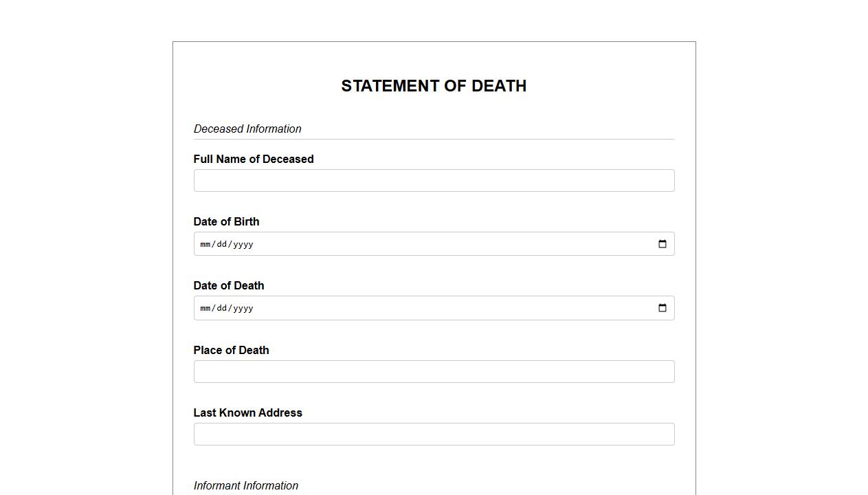Click the "STATEMENT OF DEATH" title
This screenshot has height=495, width=868.
[434, 86]
